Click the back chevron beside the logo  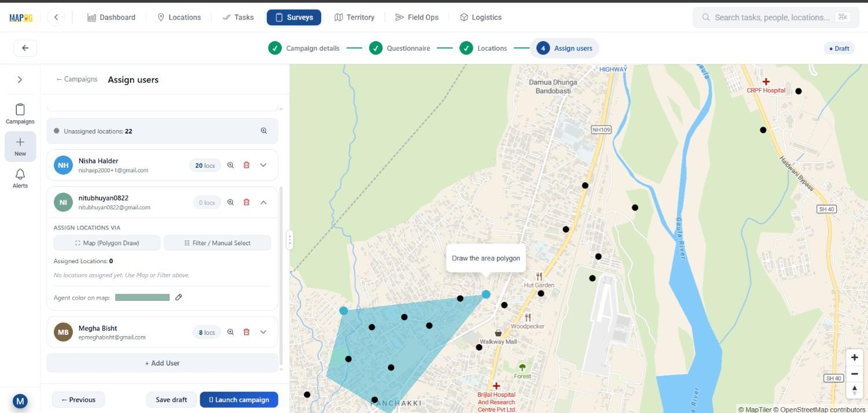(x=56, y=17)
